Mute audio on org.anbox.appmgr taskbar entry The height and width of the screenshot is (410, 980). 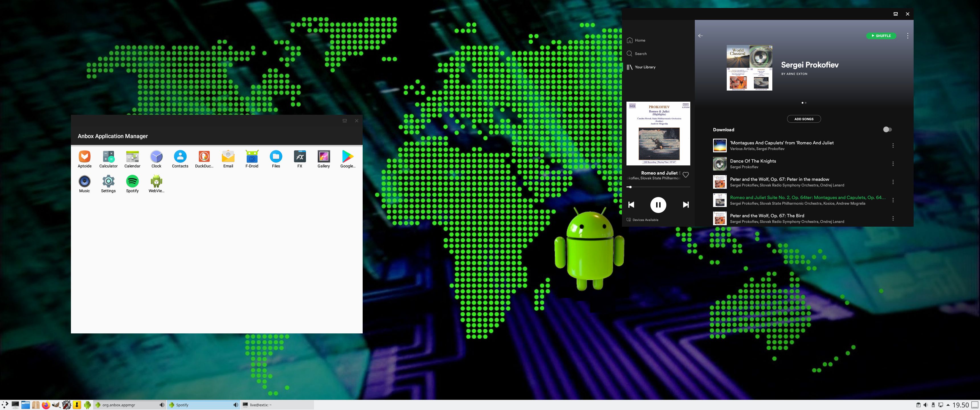pyautogui.click(x=162, y=405)
